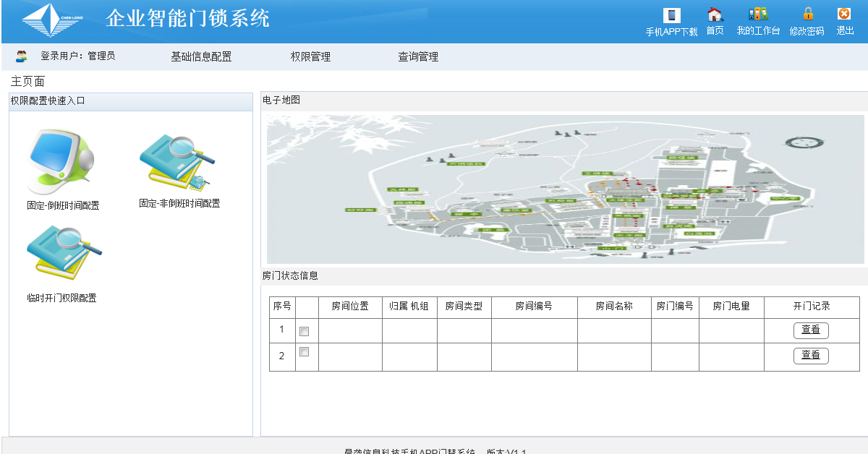Tick the checkbox in row 1
This screenshot has width=868, height=454.
pyautogui.click(x=305, y=331)
